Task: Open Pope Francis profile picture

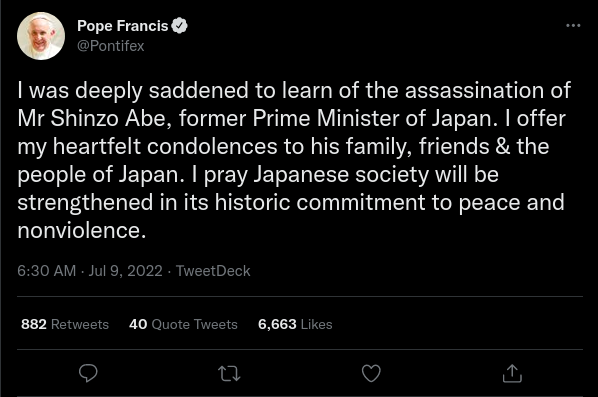Action: click(x=41, y=36)
